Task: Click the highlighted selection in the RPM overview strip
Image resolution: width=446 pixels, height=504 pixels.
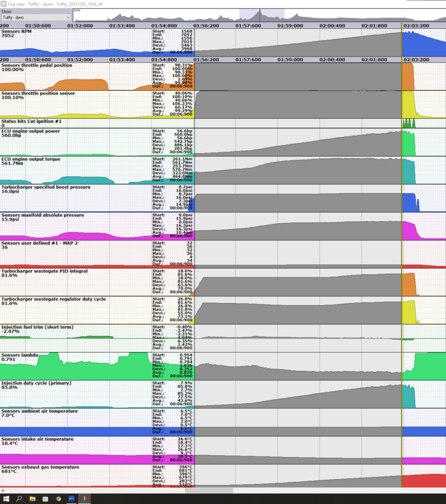Action: [262, 15]
